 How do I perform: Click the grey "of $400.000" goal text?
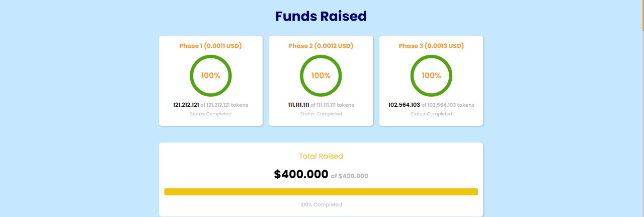(x=350, y=176)
